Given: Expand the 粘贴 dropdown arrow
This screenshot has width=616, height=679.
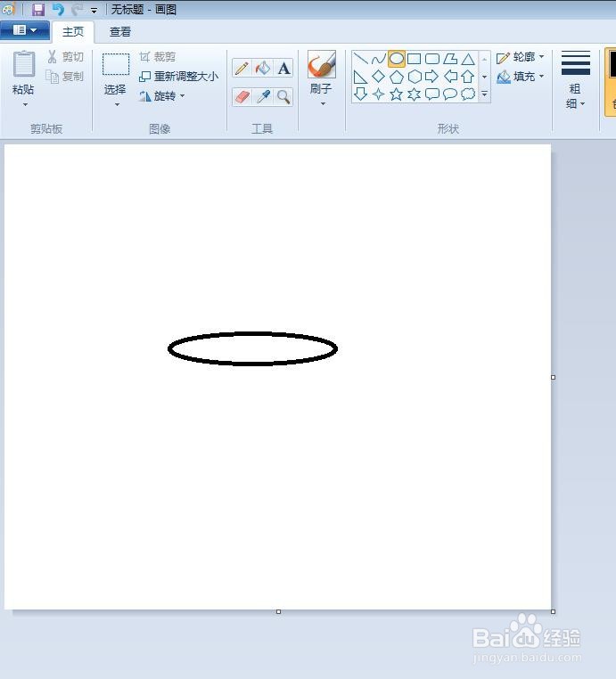Looking at the screenshot, I should point(25,104).
